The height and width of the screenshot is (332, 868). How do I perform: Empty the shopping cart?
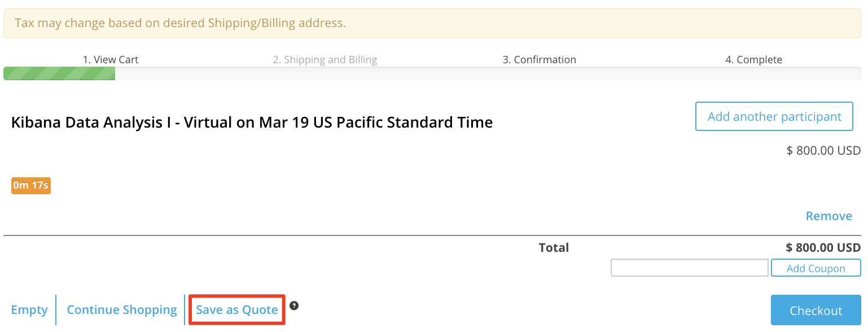click(x=29, y=310)
